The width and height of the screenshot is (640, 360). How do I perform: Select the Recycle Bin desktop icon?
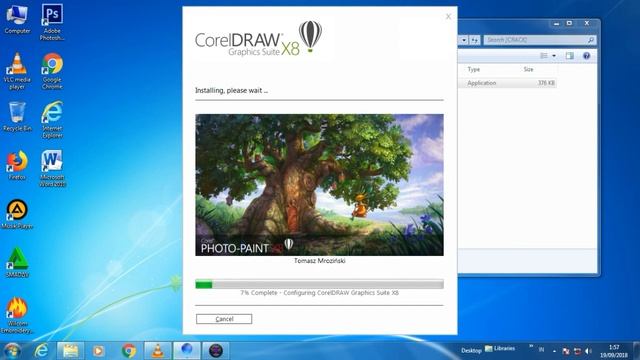coord(17,116)
